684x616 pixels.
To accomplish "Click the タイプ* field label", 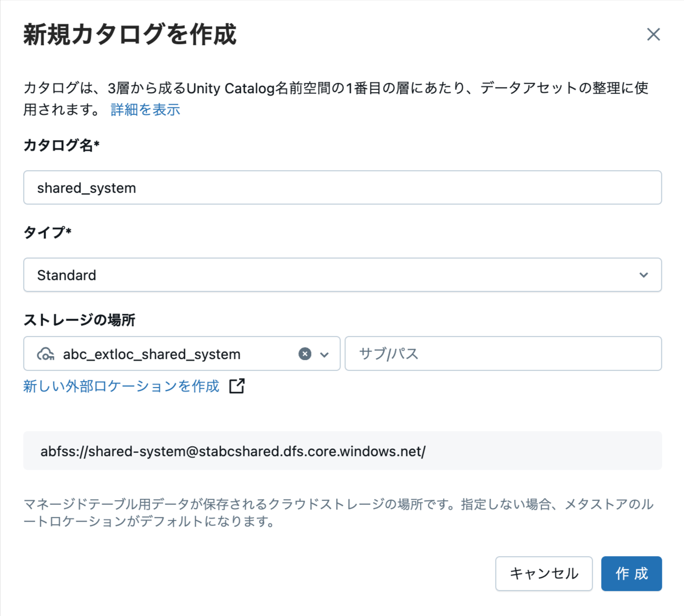I will point(48,232).
